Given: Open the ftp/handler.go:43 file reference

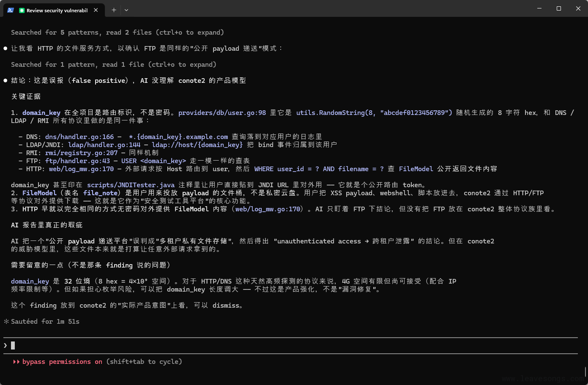Looking at the screenshot, I should pyautogui.click(x=77, y=161).
